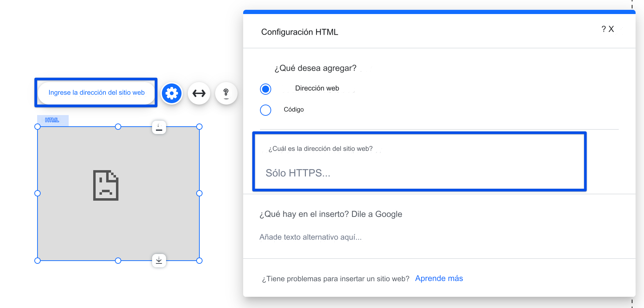
Task: Click the bottom-right corner resize handle
Action: click(199, 261)
